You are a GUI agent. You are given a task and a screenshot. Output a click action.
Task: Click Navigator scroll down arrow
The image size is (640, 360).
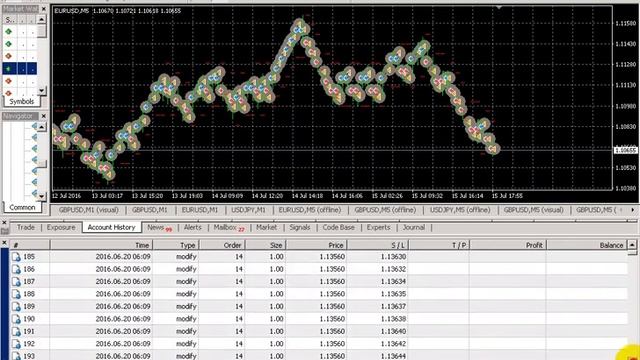click(x=42, y=196)
